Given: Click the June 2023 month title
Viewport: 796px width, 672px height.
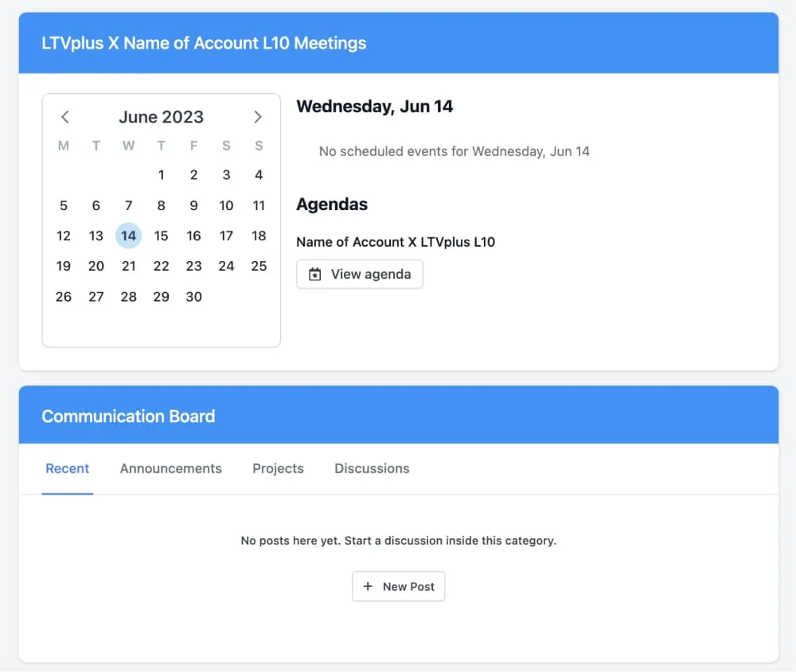Looking at the screenshot, I should (161, 117).
